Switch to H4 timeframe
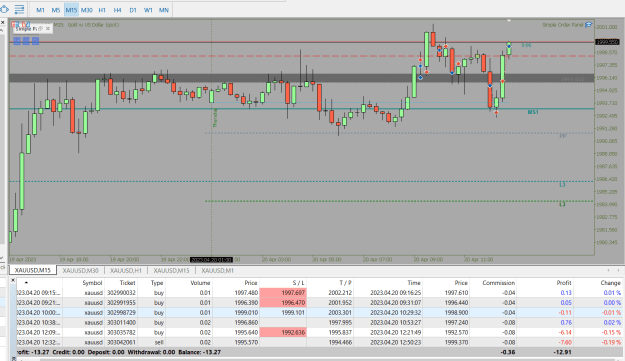 coord(117,10)
